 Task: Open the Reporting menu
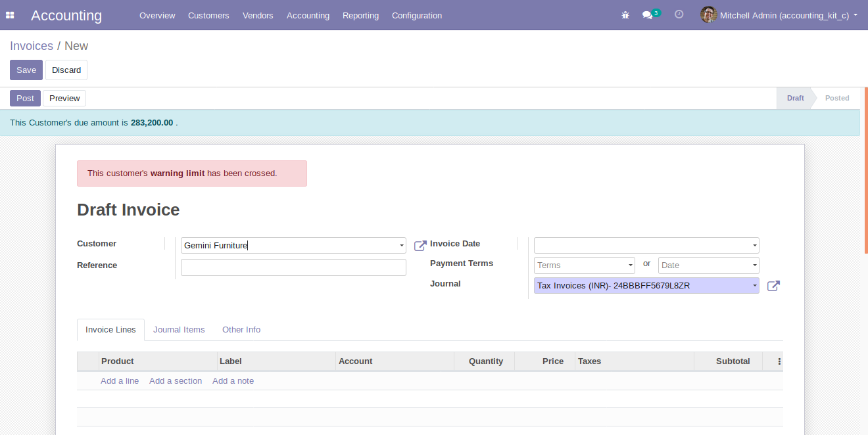click(360, 15)
